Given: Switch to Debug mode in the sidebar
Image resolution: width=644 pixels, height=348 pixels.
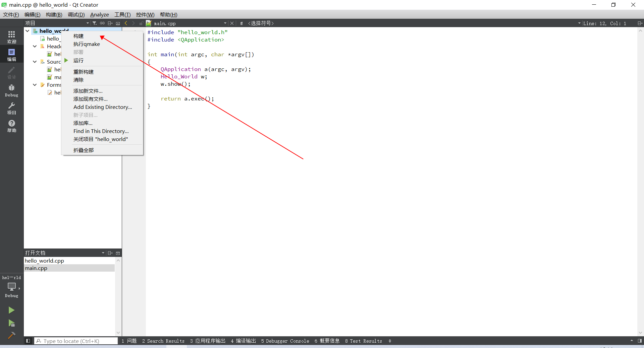Looking at the screenshot, I should click(x=12, y=90).
